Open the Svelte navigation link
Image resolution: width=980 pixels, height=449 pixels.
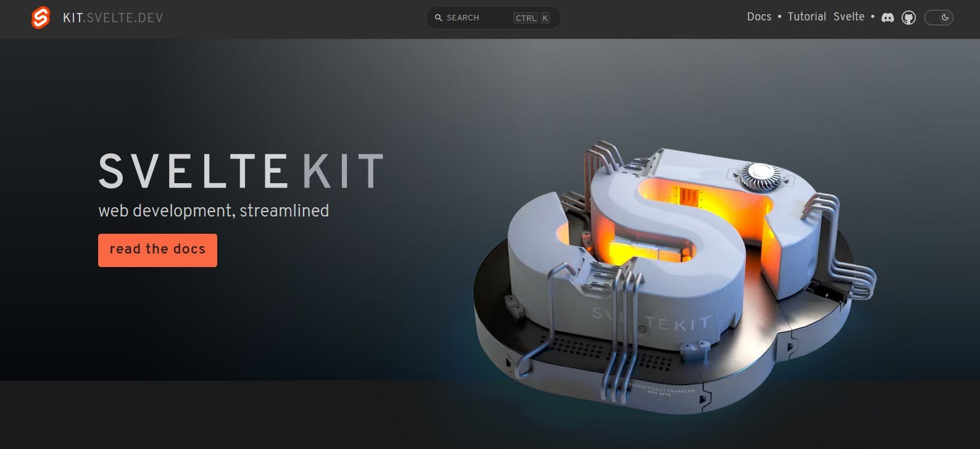click(x=849, y=17)
